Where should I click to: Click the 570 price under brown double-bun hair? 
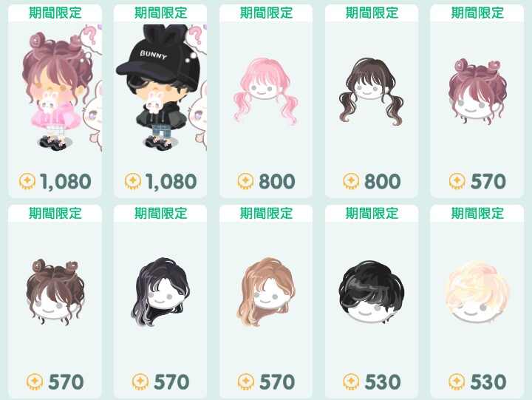pos(66,382)
